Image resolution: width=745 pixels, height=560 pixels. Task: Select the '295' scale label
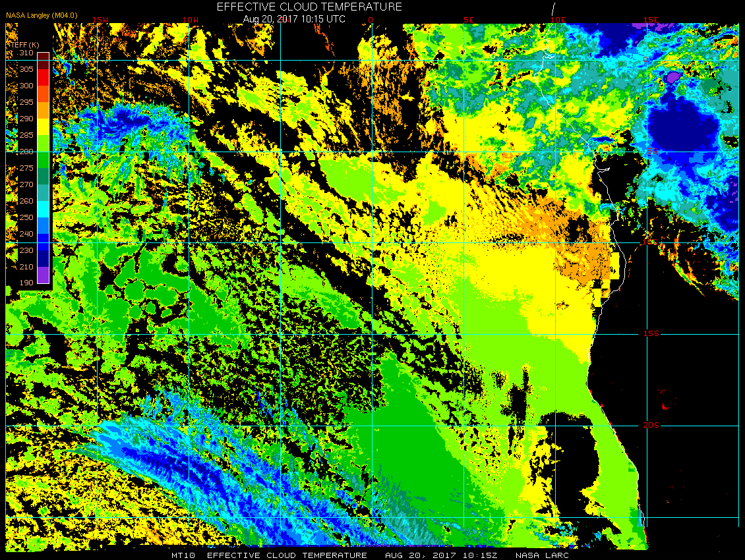[26, 102]
